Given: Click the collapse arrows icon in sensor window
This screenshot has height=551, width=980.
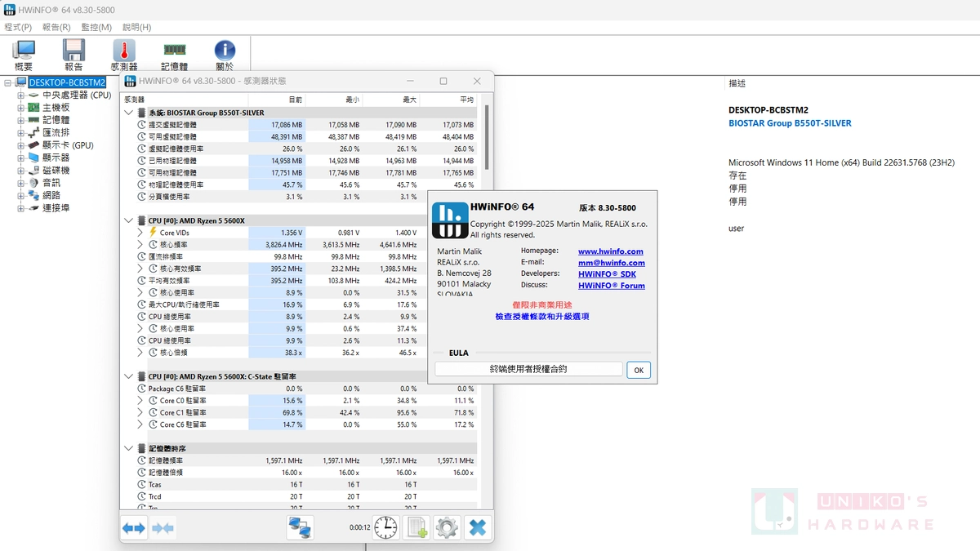Looking at the screenshot, I should 163,528.
